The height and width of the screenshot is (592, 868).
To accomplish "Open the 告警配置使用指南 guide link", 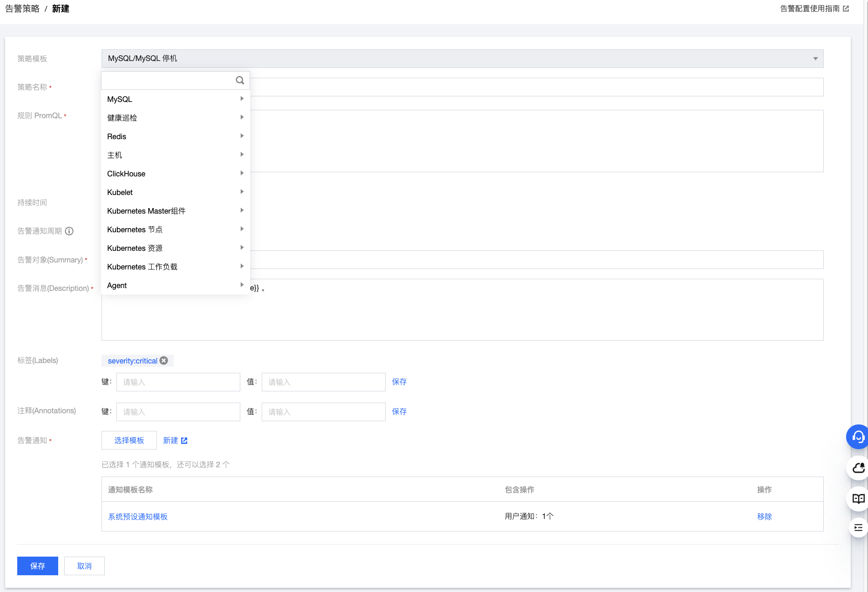I will click(x=810, y=9).
